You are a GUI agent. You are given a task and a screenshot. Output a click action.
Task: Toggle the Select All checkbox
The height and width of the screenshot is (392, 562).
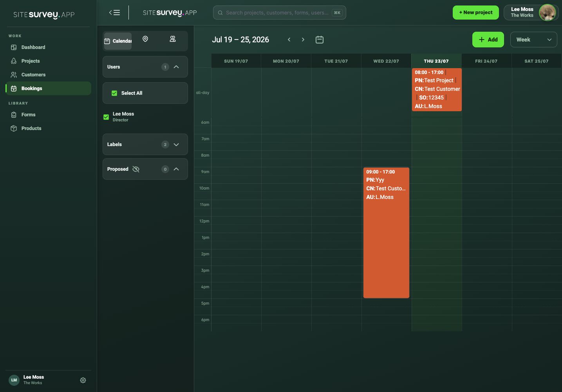point(114,93)
